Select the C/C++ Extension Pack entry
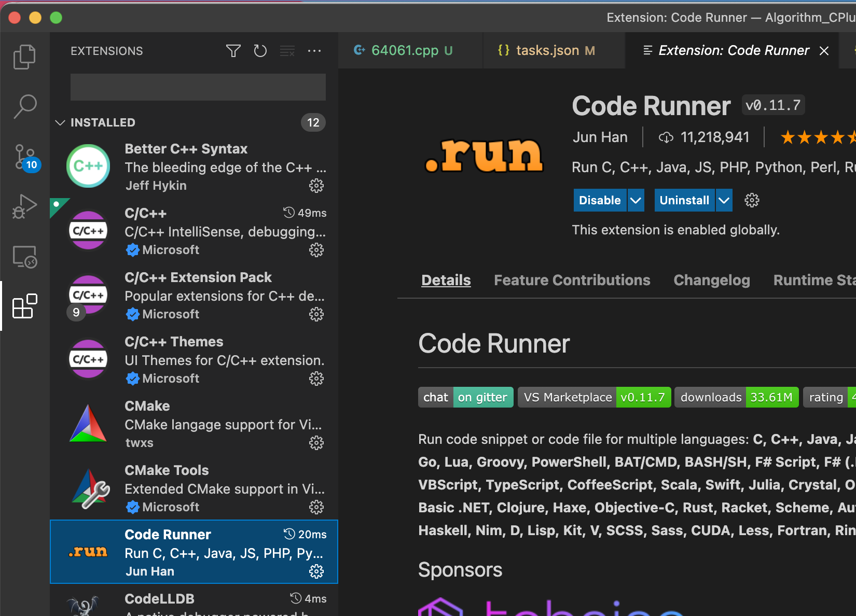 pos(194,296)
